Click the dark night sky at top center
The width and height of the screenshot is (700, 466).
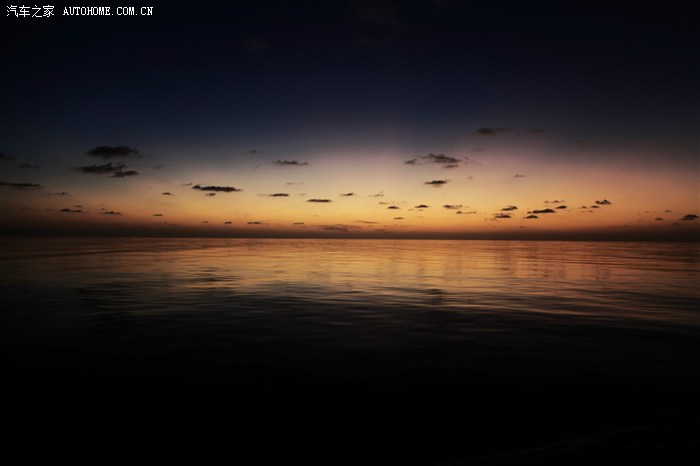pos(350,50)
